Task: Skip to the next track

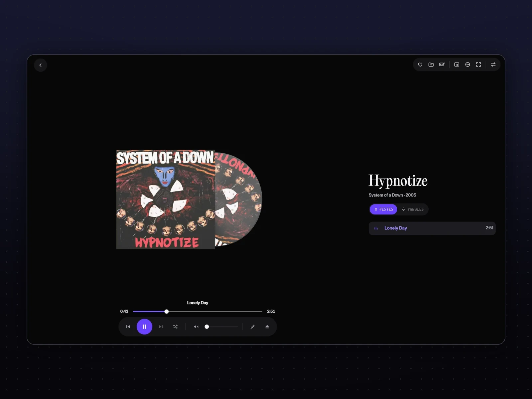Action: tap(161, 327)
